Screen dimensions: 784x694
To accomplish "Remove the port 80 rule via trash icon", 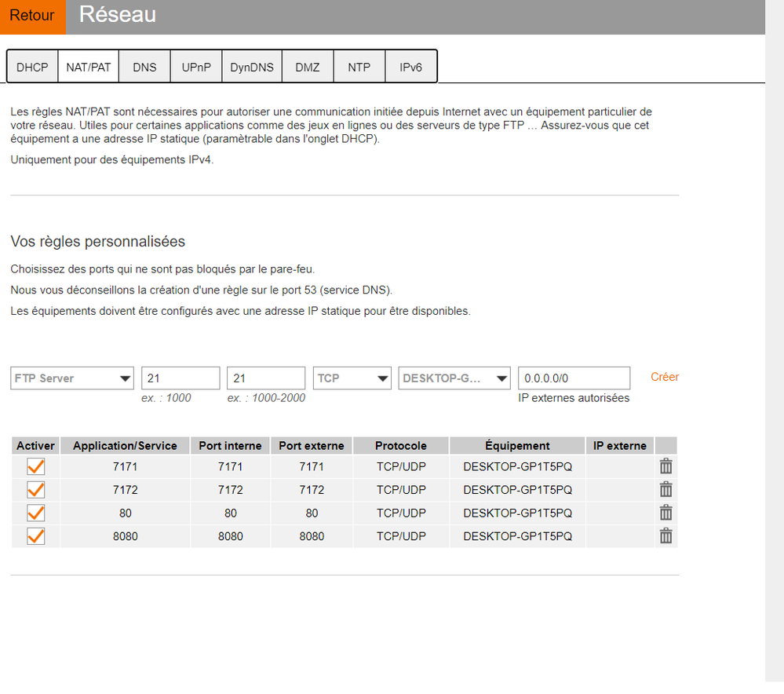I will click(665, 513).
